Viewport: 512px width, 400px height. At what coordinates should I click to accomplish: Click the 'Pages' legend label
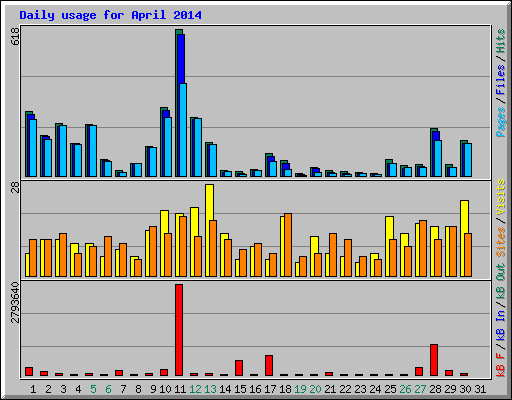pyautogui.click(x=500, y=122)
